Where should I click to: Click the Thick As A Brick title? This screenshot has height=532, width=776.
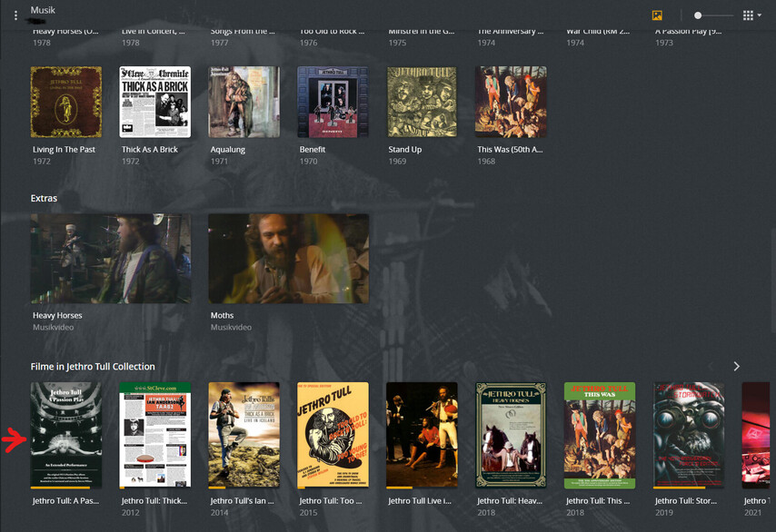pyautogui.click(x=149, y=149)
